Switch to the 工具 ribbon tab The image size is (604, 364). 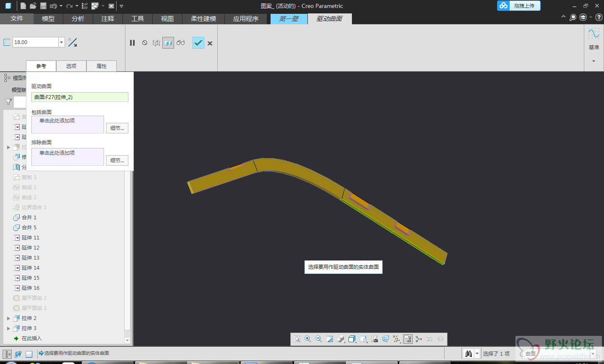138,19
